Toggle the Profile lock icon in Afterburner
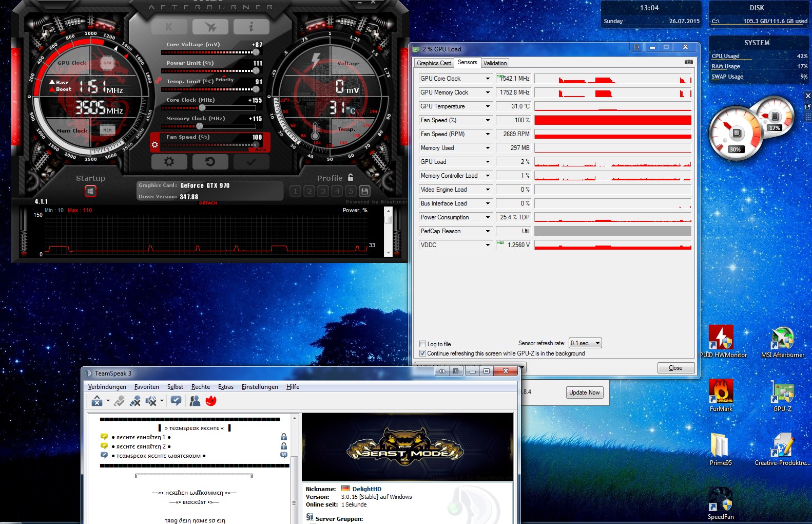Viewport: 812px width, 524px height. pos(351,177)
